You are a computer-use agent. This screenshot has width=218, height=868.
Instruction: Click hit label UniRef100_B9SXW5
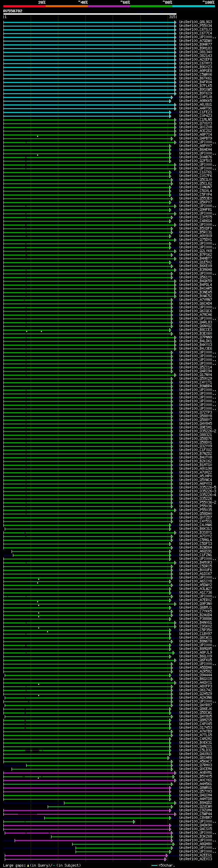click(196, 90)
